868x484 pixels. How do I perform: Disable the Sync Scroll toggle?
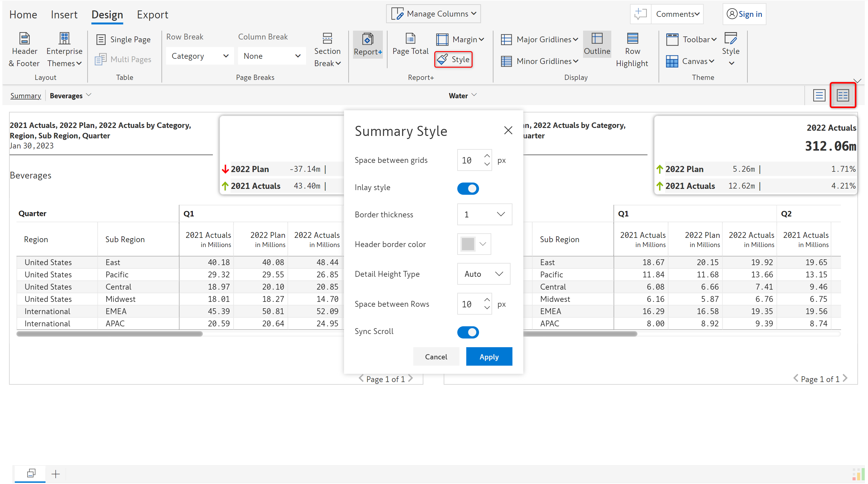coord(468,332)
